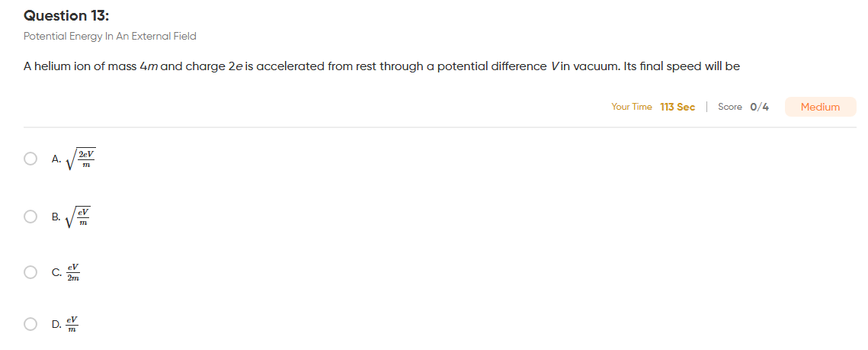Click the helium ion question text
Screen dimensions: 868x350
coord(381,67)
